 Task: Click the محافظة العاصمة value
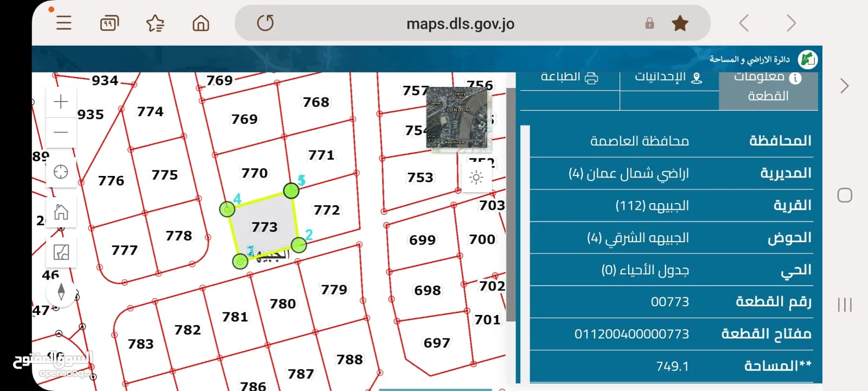[640, 141]
